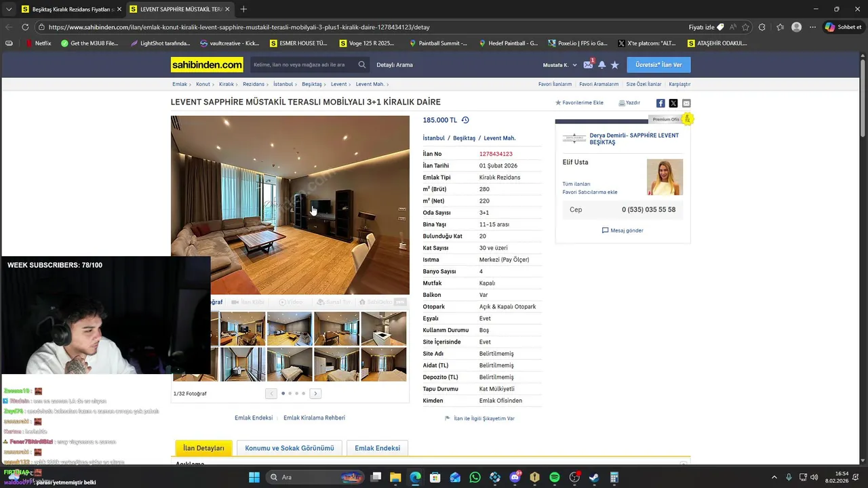Open Emlak breadcrumb
This screenshot has width=868, height=488.
click(x=180, y=84)
